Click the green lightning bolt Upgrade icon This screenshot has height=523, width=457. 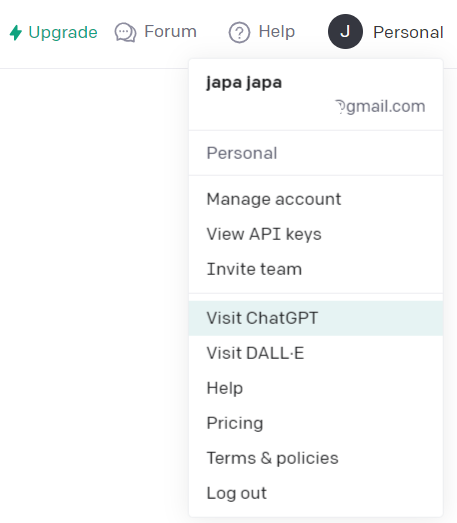point(15,33)
